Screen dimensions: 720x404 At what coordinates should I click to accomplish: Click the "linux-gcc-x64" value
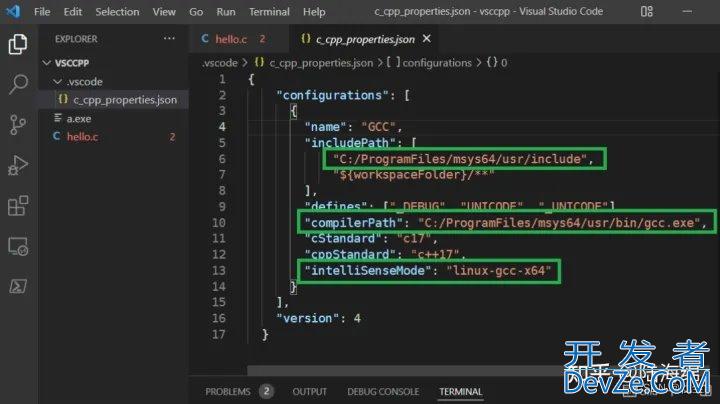(x=499, y=270)
